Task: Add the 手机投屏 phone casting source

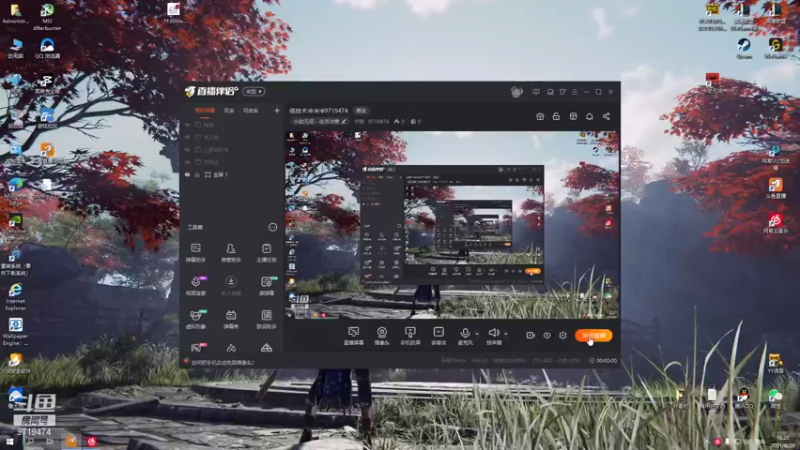Action: pos(410,336)
